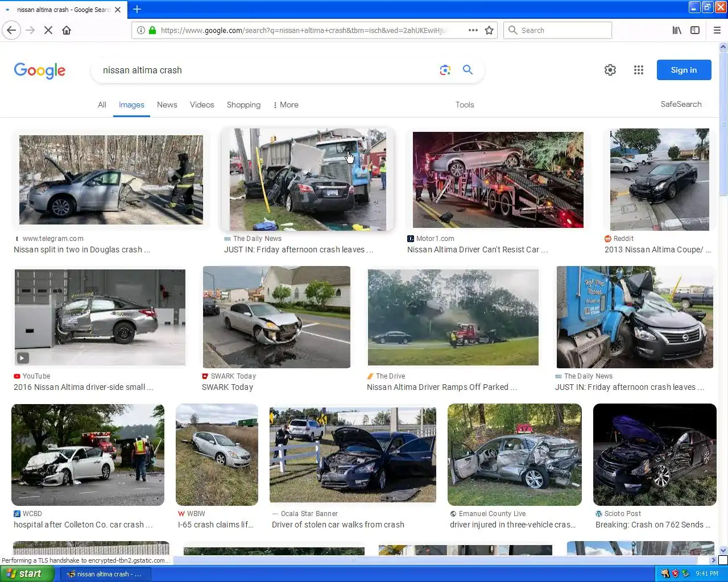Open WCBD white car crash image
This screenshot has height=582, width=728.
point(88,455)
